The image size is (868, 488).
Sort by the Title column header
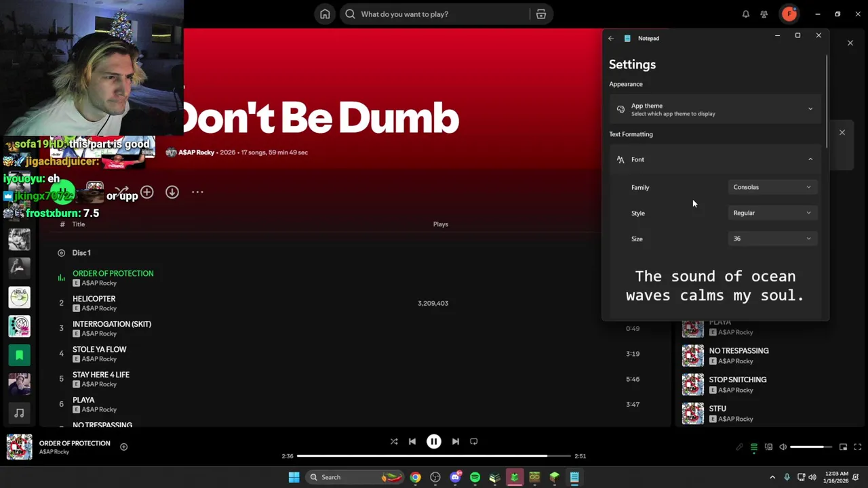click(79, 224)
